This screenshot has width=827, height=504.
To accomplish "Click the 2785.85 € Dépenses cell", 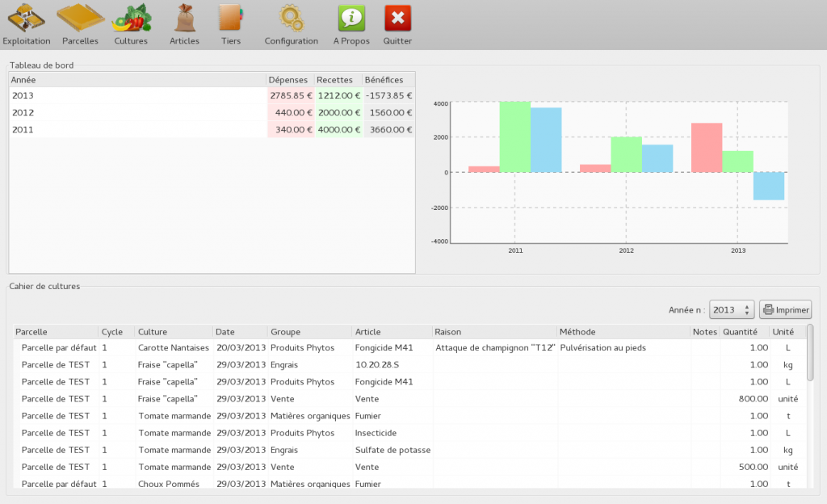I will tap(291, 95).
